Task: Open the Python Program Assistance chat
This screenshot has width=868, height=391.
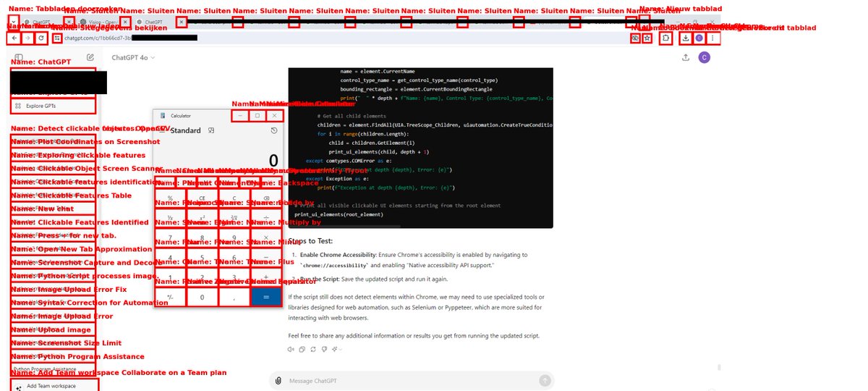Action: [x=54, y=369]
